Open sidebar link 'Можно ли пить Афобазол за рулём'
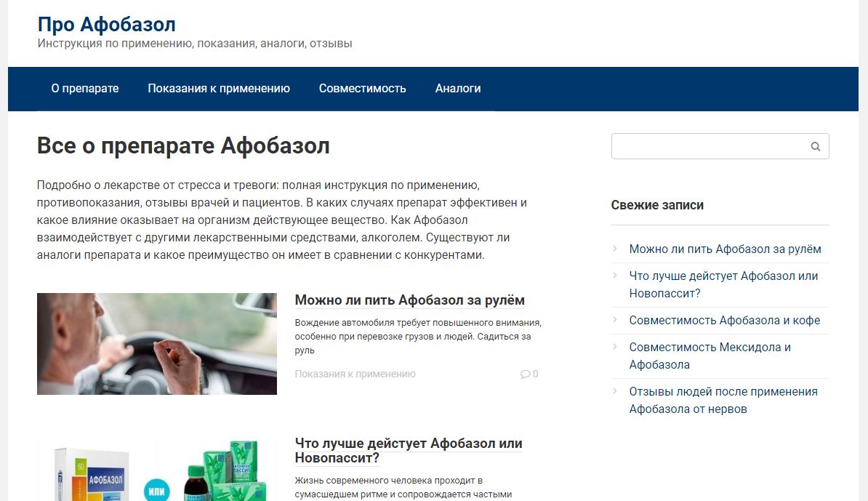The width and height of the screenshot is (868, 501). [726, 249]
